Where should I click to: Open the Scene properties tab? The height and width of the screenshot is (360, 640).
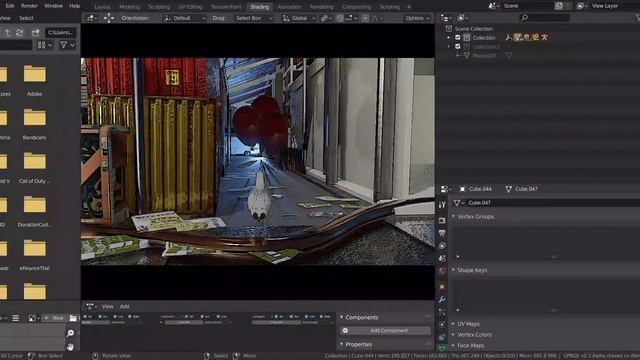[442, 258]
